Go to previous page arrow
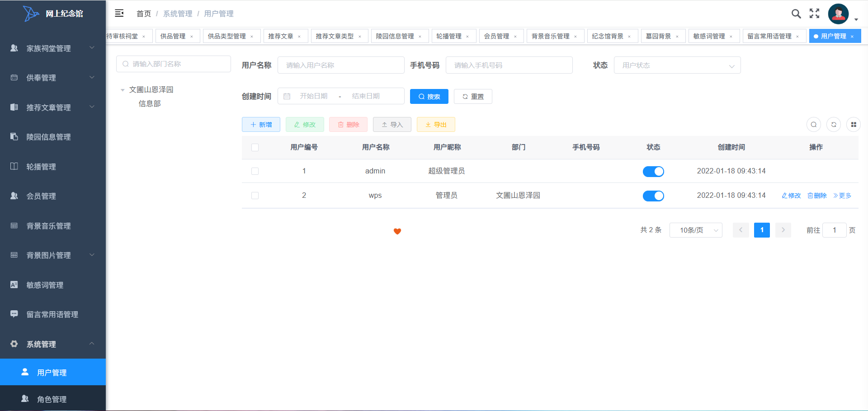This screenshot has width=868, height=411. click(x=741, y=230)
